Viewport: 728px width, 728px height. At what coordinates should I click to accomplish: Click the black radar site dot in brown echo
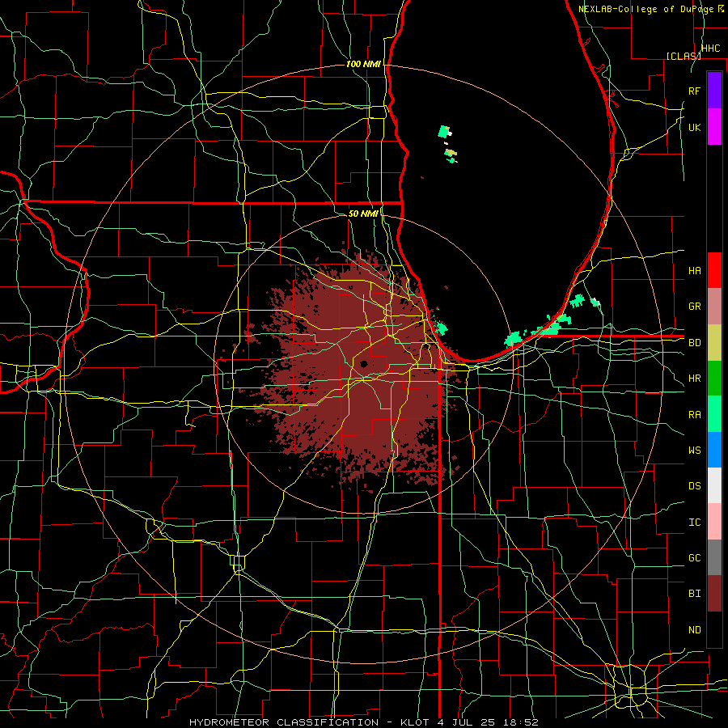[363, 364]
